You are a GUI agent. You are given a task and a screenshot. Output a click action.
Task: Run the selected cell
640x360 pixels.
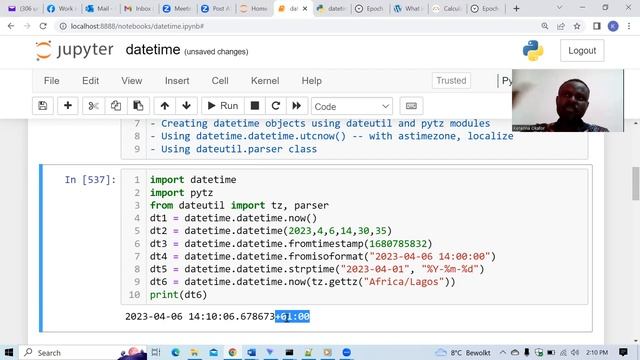click(223, 106)
